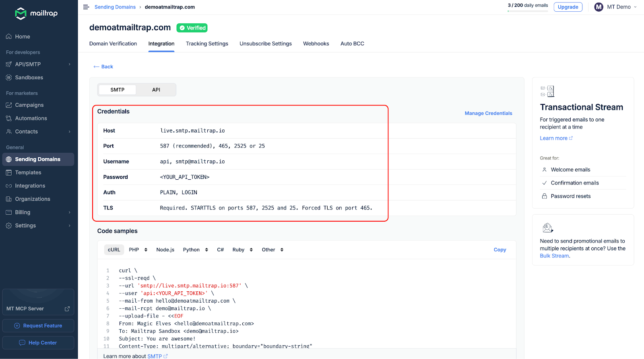Click the Confirmation emails checkmark icon

tap(545, 183)
